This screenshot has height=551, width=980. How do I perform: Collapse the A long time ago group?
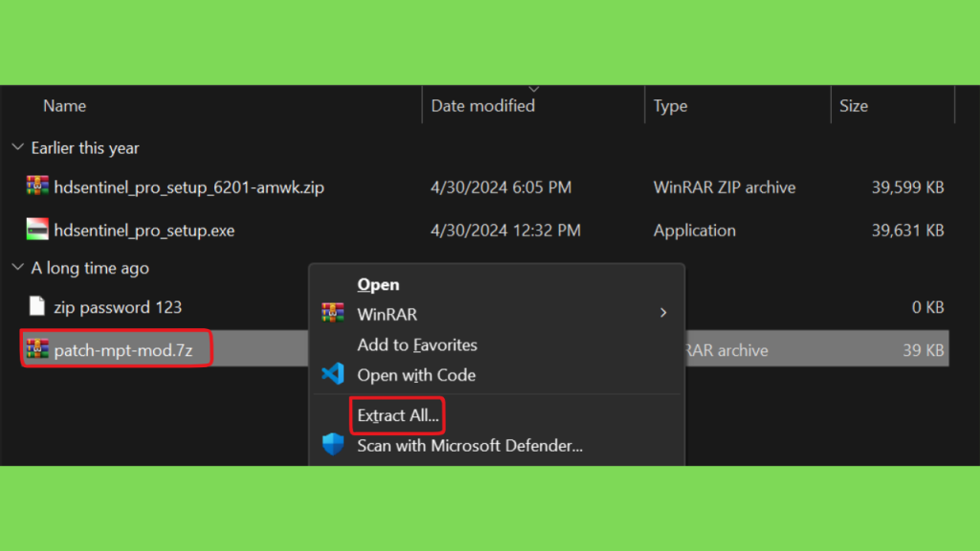(x=17, y=268)
